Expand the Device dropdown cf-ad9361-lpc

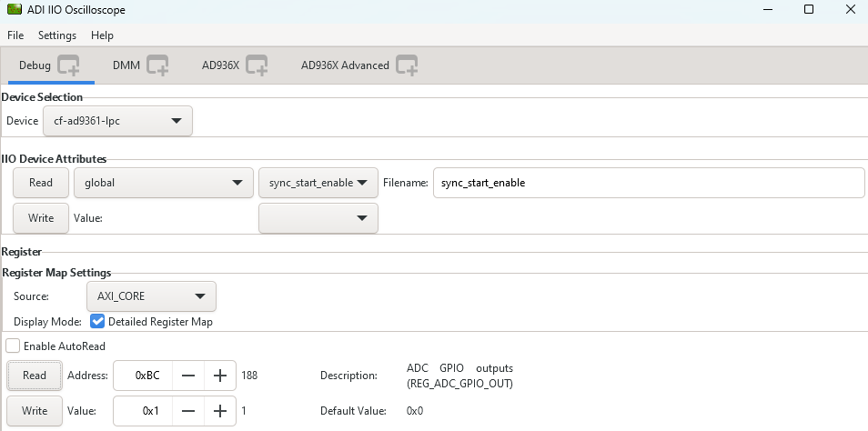(x=118, y=121)
